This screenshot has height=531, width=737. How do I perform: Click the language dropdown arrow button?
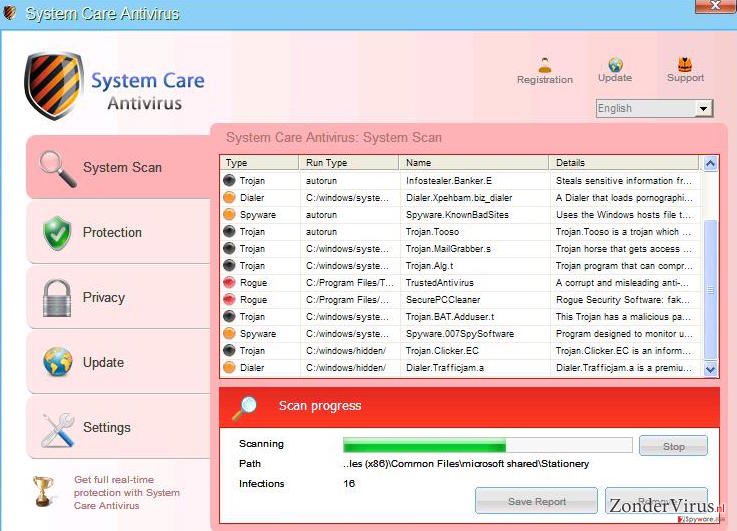click(x=703, y=109)
